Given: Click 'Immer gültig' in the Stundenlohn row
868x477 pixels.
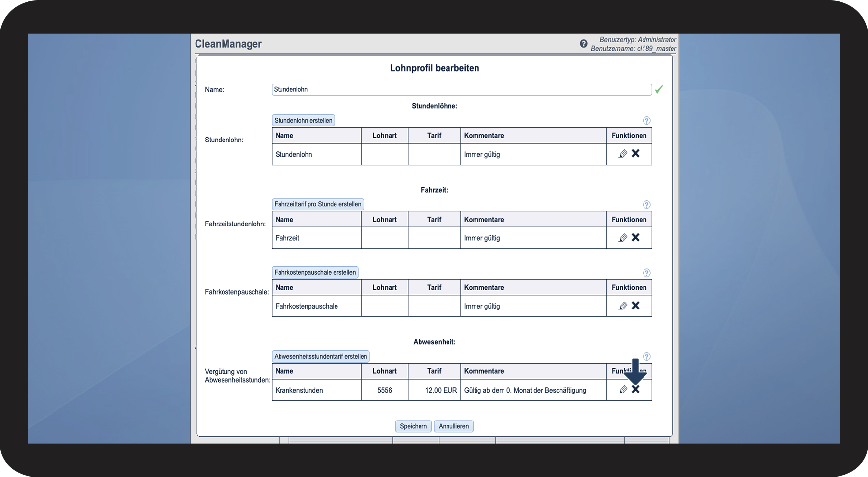Looking at the screenshot, I should pos(482,155).
